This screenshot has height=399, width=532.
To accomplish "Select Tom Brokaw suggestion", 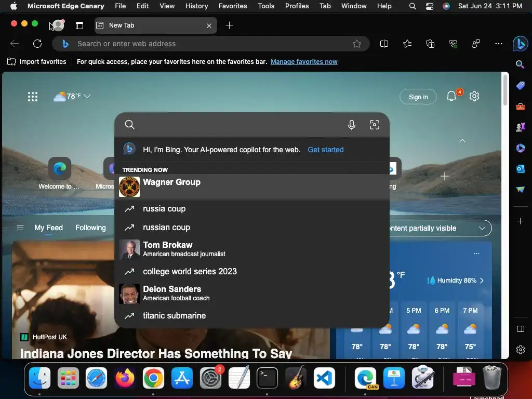I will pos(252,249).
